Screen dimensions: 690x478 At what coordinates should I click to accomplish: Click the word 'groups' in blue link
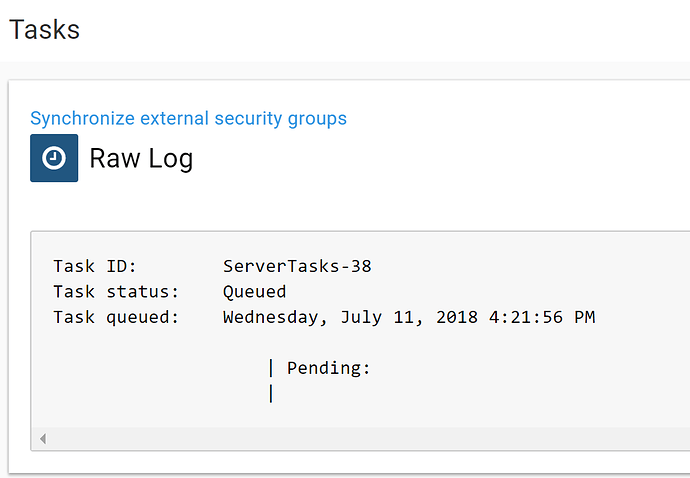point(317,119)
